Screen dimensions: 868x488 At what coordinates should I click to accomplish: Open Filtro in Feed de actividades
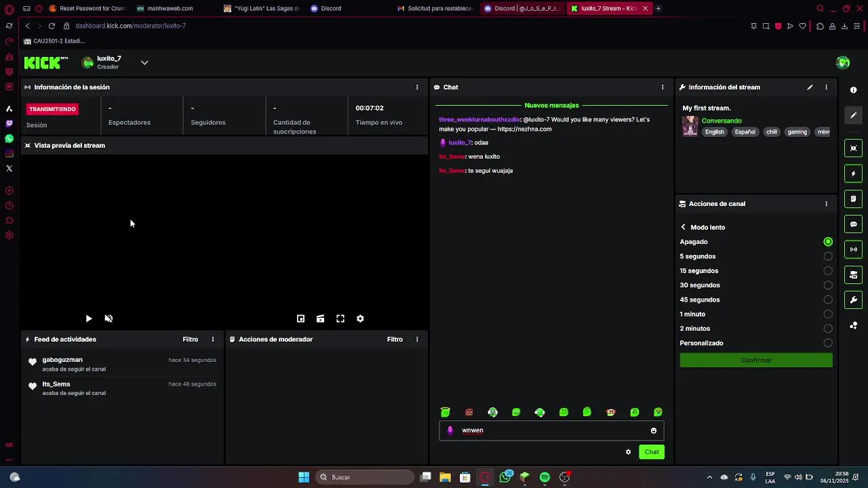pyautogui.click(x=191, y=340)
